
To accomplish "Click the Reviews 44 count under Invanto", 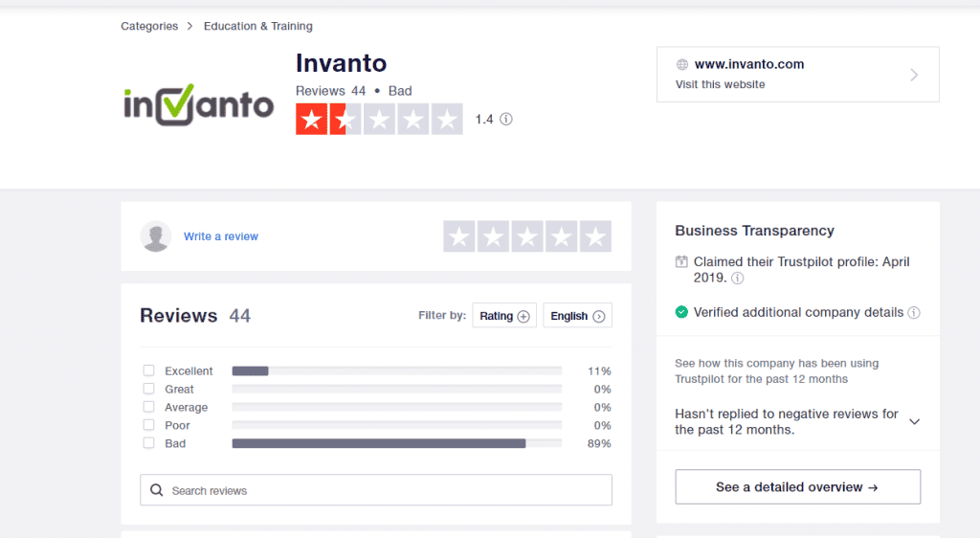I will [330, 91].
